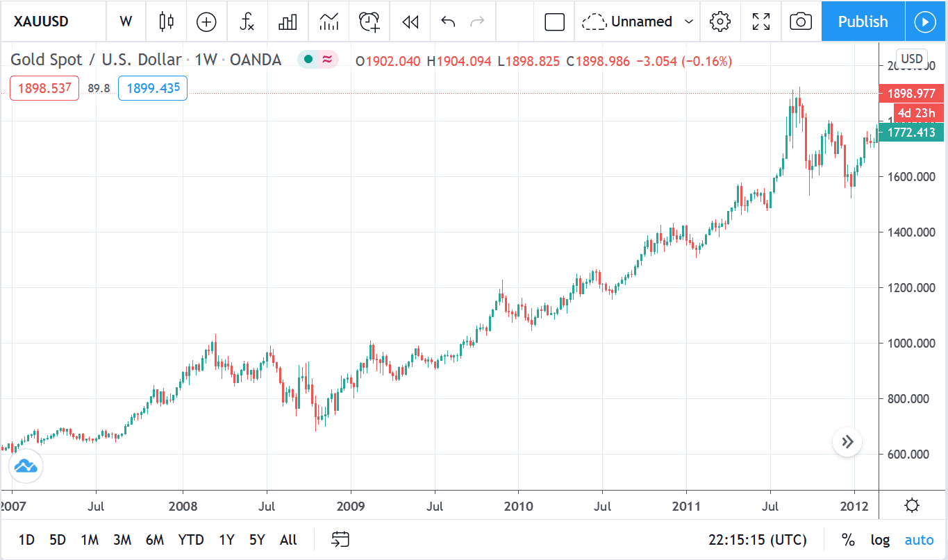Toggle the percent scale option
Image resolution: width=948 pixels, height=560 pixels.
848,540
